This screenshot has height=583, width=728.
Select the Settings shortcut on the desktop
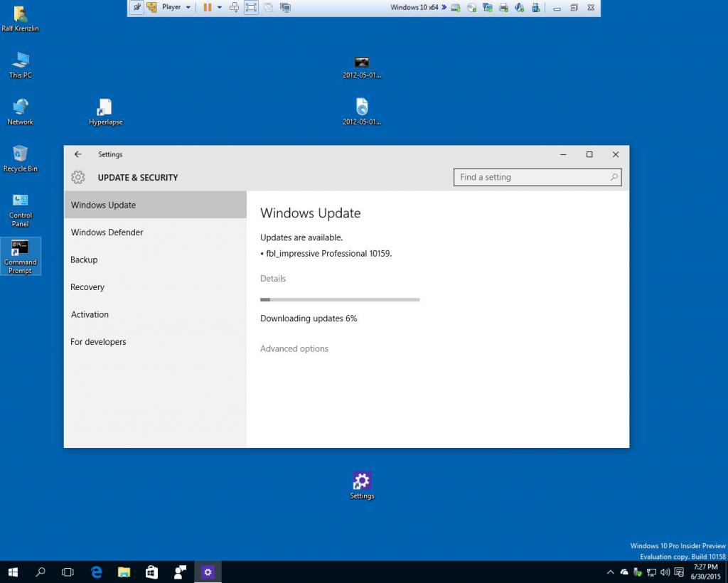coord(362,486)
